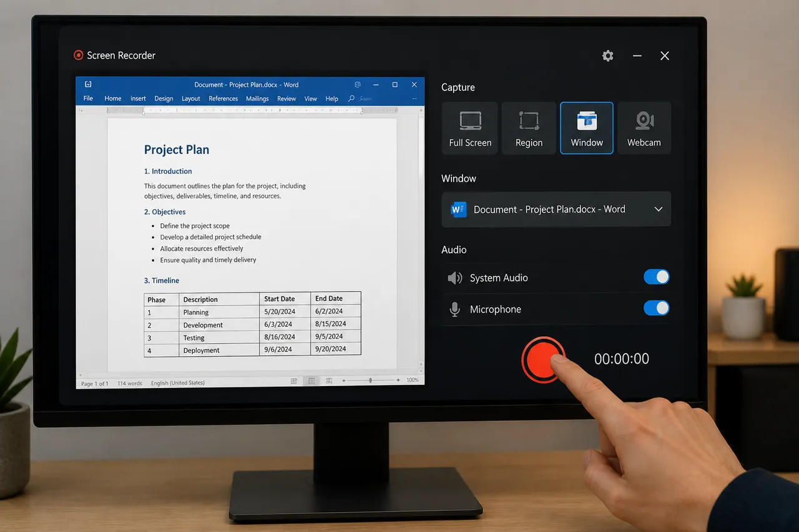This screenshot has width=799, height=532.
Task: Click the account icon in Word title bar
Action: [x=358, y=84]
